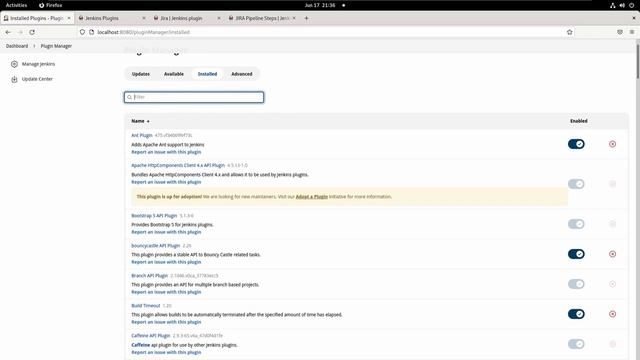Open Branch API Plugin link
This screenshot has width=640, height=360.
(149, 276)
